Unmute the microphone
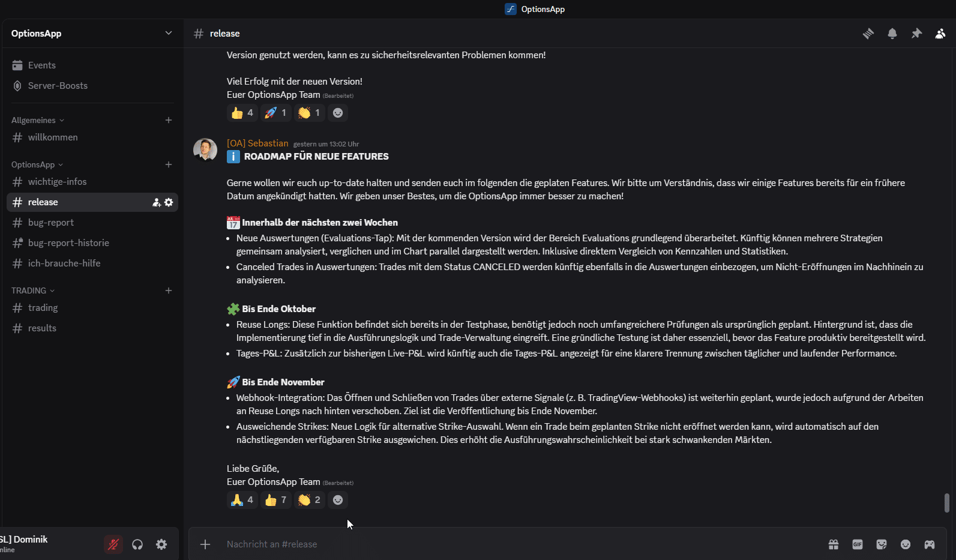The height and width of the screenshot is (560, 956). 113,544
